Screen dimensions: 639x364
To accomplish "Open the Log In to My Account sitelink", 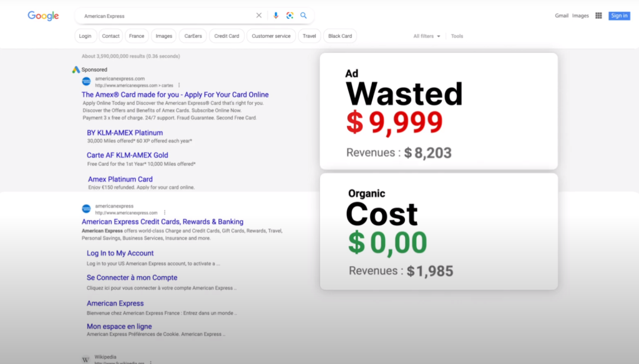I will coord(119,253).
